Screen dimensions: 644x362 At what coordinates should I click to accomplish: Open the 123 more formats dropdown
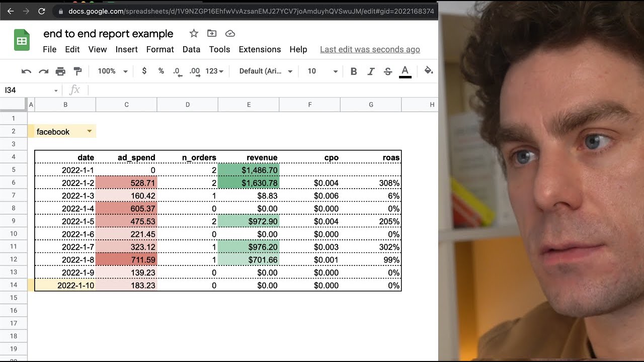(x=214, y=71)
